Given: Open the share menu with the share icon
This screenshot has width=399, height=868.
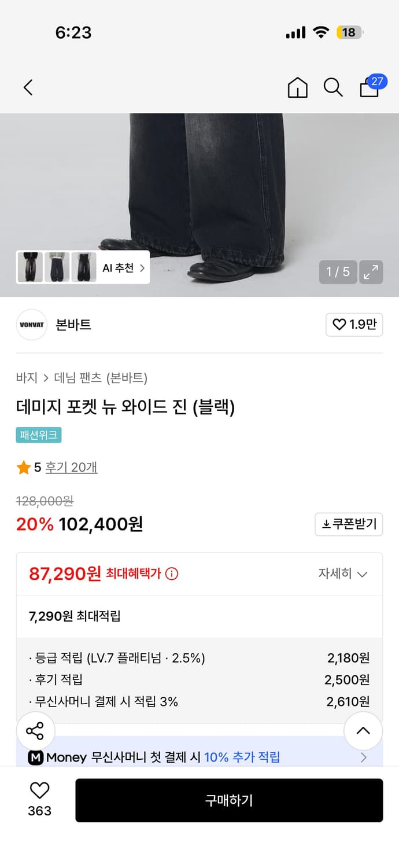Looking at the screenshot, I should 36,731.
